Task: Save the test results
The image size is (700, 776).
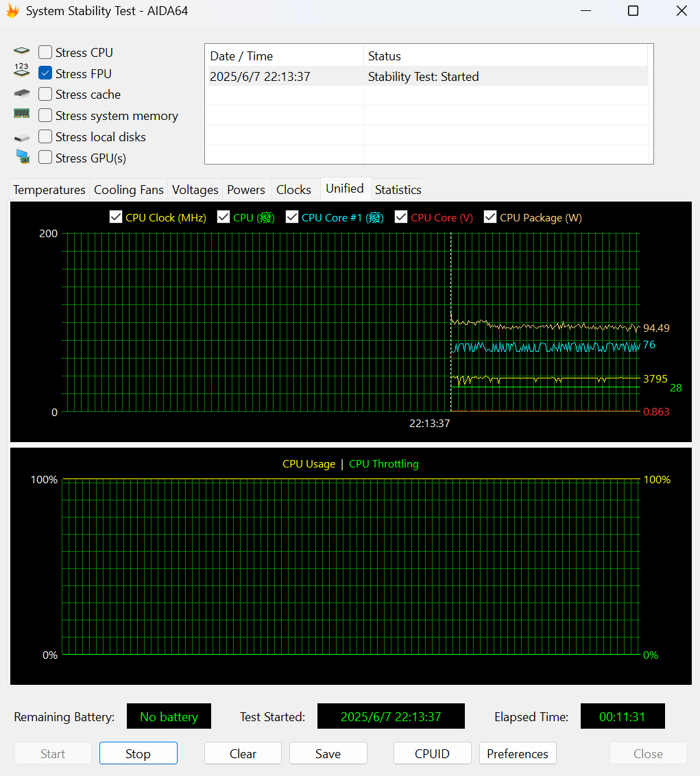Action: 328,753
